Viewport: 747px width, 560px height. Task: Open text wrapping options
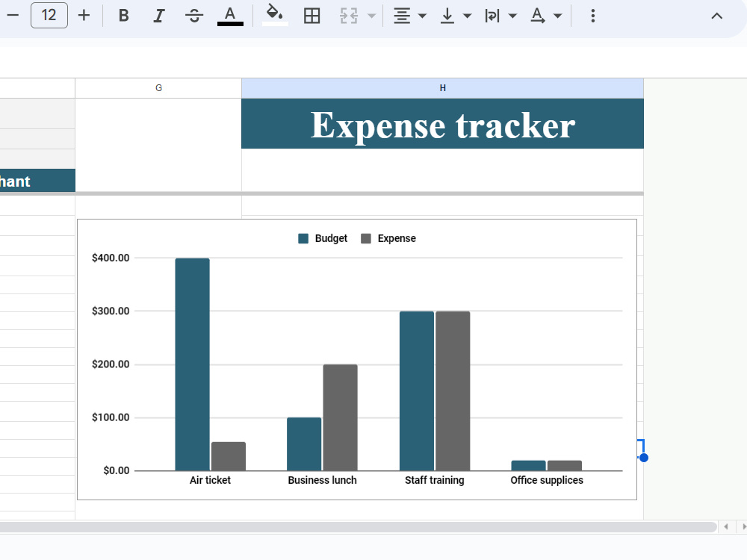(x=492, y=16)
